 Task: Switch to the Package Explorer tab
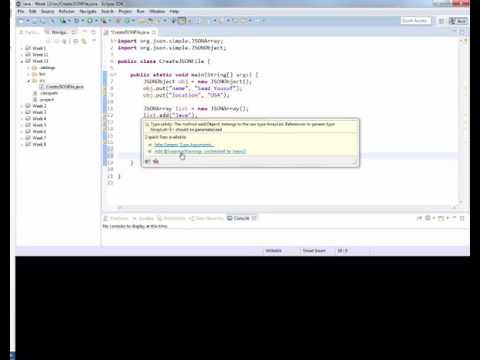(30, 32)
